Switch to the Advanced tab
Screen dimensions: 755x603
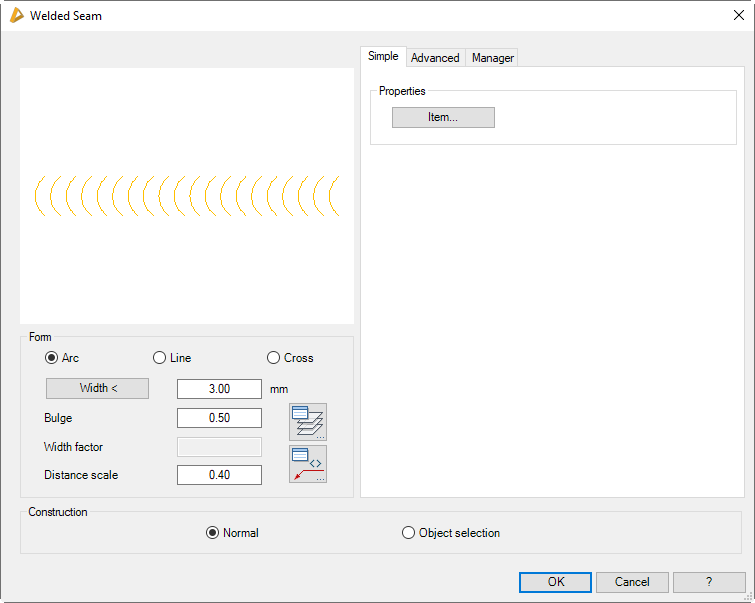[435, 58]
